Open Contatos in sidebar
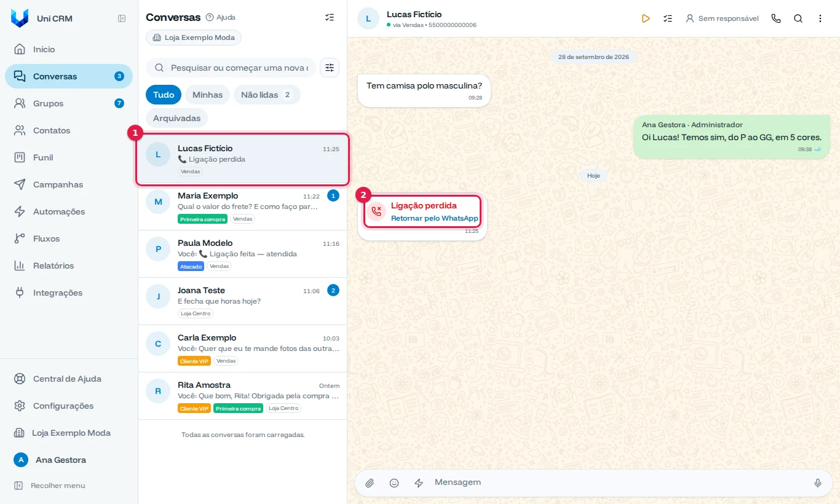Image resolution: width=840 pixels, height=504 pixels. point(69,130)
